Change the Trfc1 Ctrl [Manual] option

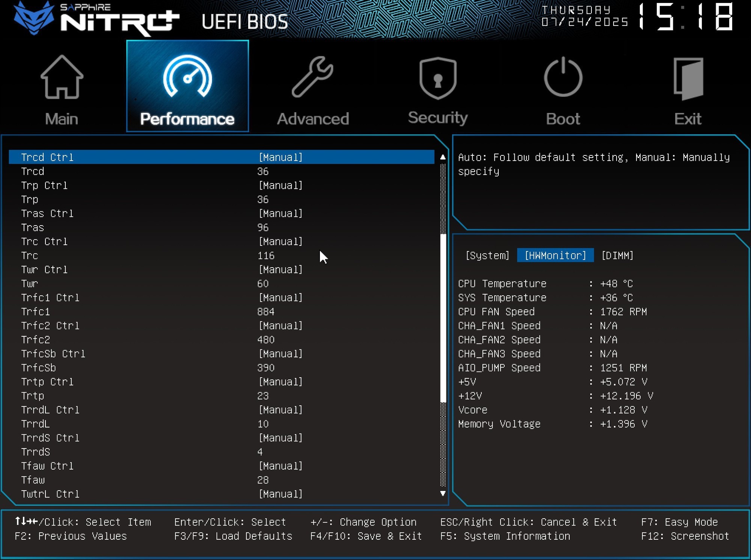(280, 298)
